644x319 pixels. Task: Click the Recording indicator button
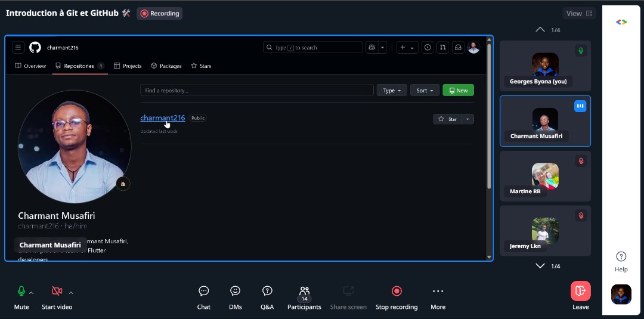(160, 14)
